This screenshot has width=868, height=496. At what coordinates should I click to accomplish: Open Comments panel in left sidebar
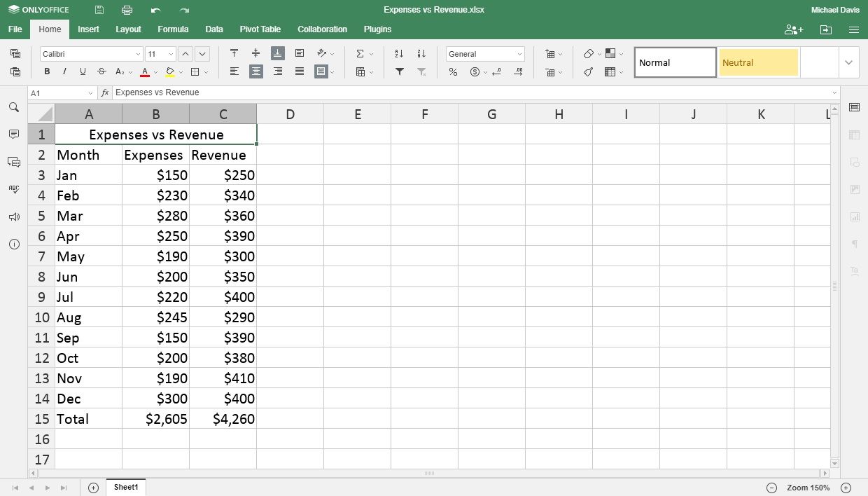coord(14,135)
